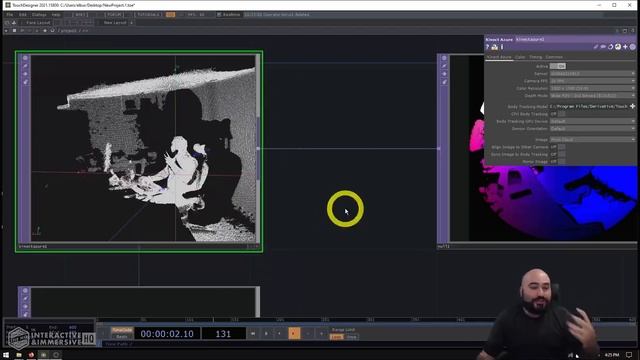Open the New Layout selector

[115, 22]
